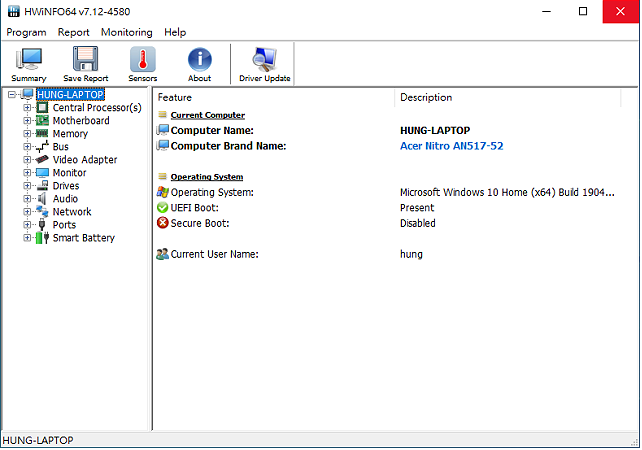Expand the Ports node
This screenshot has width=642, height=450.
point(27,225)
